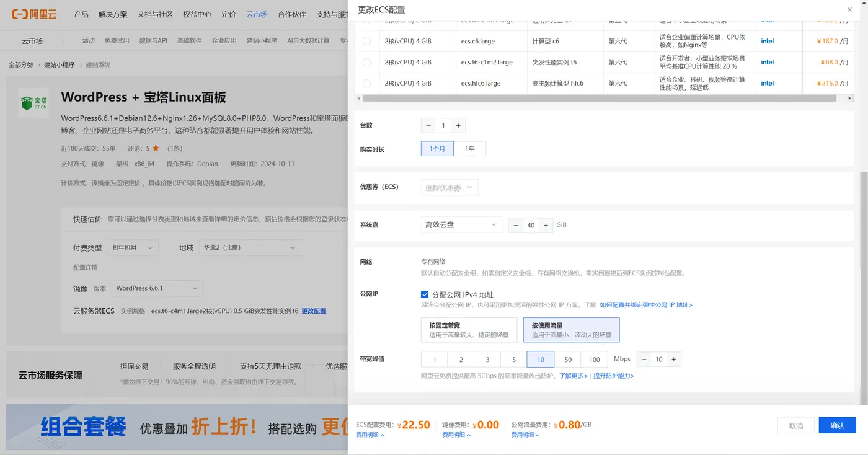868x455 pixels.
Task: Open 如何配置并绑定弹性公网 IP 地址 link
Action: (x=646, y=305)
